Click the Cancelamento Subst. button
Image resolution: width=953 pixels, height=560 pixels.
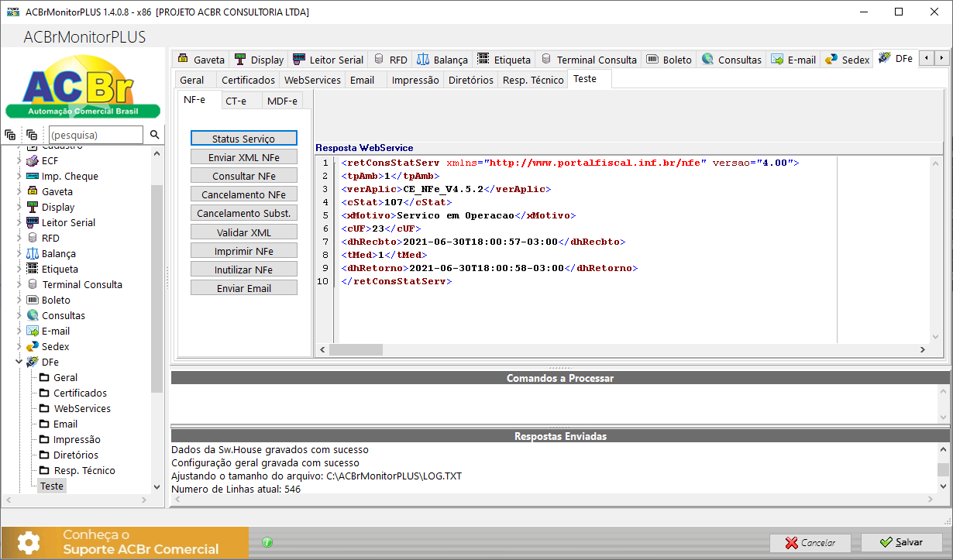coord(244,213)
